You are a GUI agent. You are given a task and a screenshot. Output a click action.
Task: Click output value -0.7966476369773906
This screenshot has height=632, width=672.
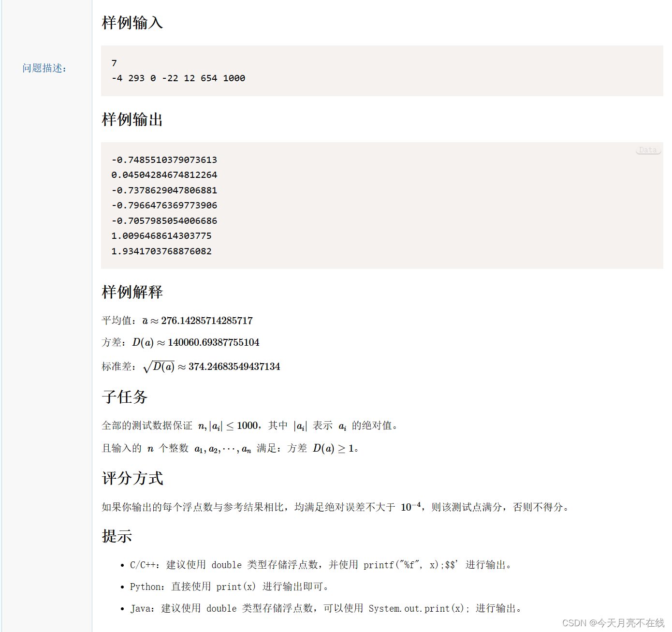[164, 206]
